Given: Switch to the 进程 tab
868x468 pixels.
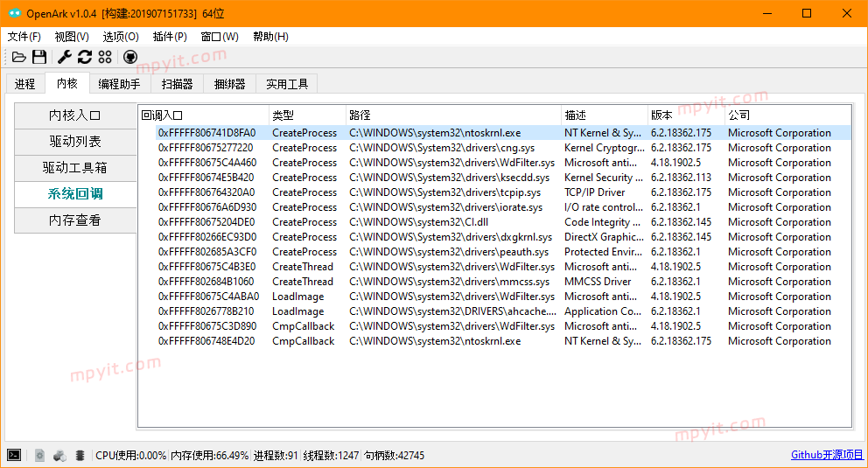Looking at the screenshot, I should coord(24,84).
